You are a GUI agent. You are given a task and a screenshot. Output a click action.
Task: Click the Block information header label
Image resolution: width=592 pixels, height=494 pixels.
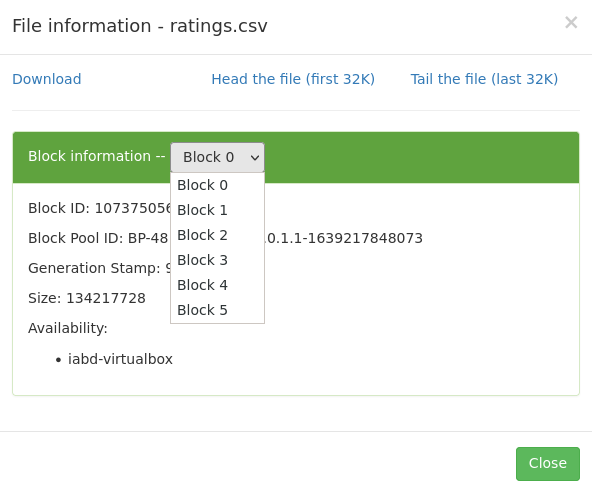click(97, 156)
